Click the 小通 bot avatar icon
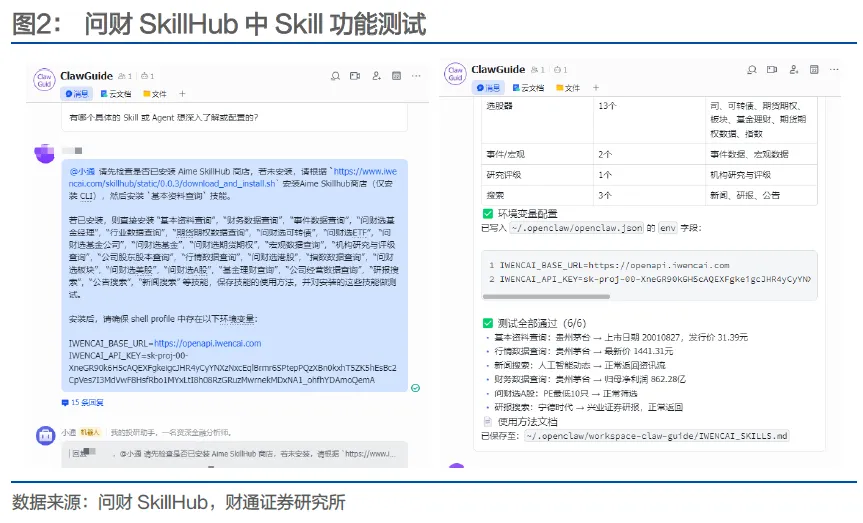This screenshot has height=523, width=863. point(46,435)
